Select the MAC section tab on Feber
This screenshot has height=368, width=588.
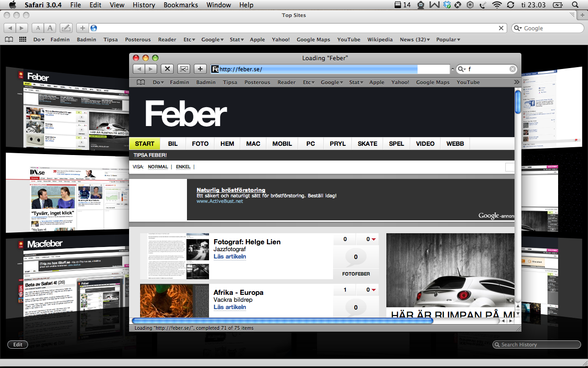pyautogui.click(x=253, y=144)
